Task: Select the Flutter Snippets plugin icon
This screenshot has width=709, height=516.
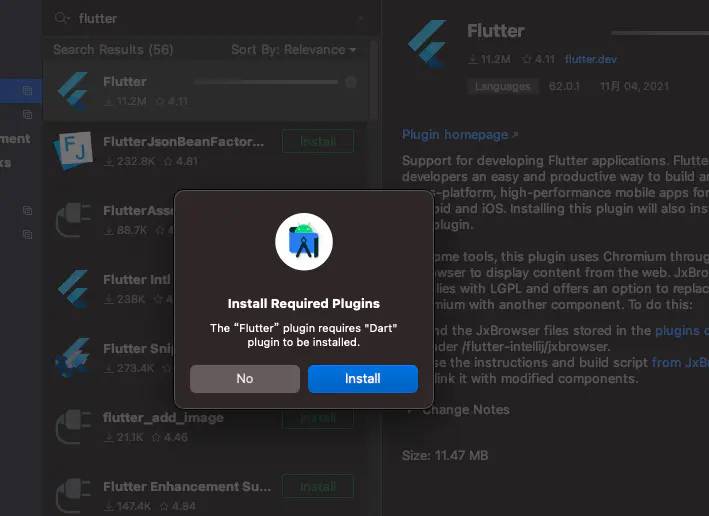Action: pyautogui.click(x=73, y=358)
